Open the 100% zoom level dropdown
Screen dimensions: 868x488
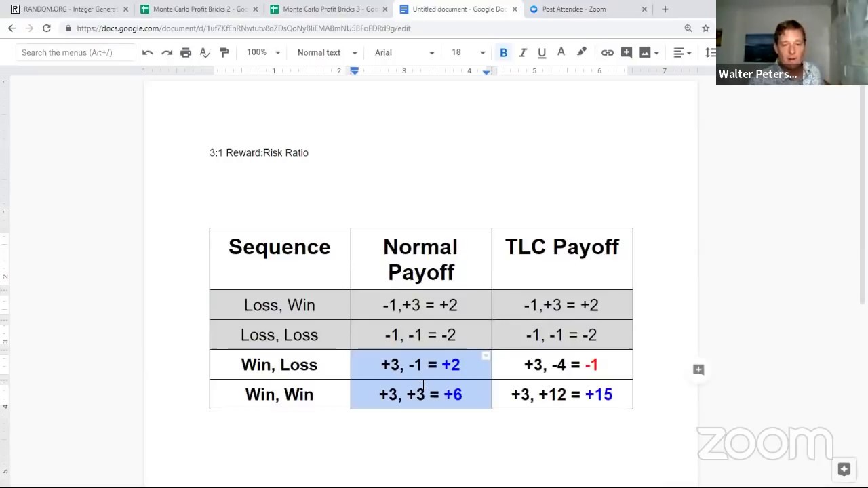[263, 52]
